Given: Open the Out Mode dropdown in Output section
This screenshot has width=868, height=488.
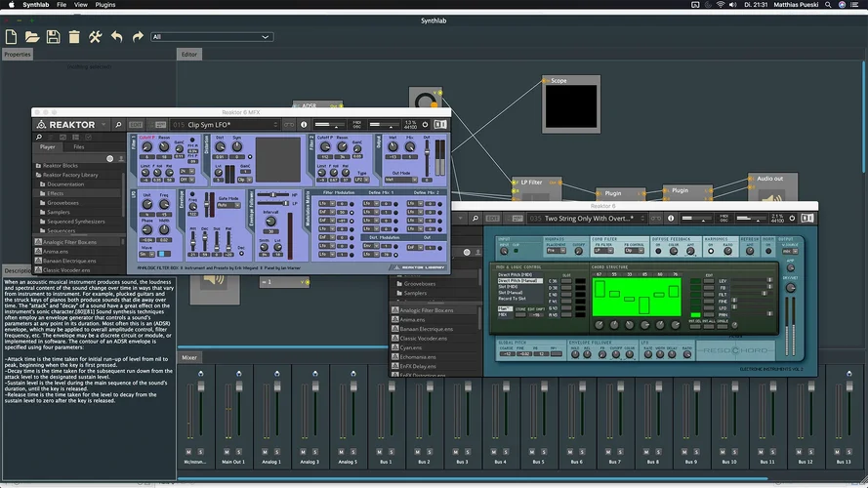Looking at the screenshot, I should tap(401, 180).
